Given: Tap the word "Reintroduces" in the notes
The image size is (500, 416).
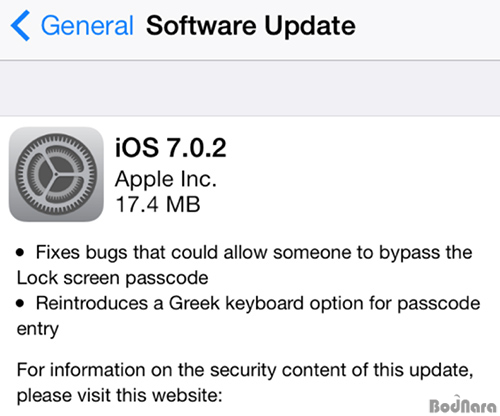Looking at the screenshot, I should (x=92, y=303).
